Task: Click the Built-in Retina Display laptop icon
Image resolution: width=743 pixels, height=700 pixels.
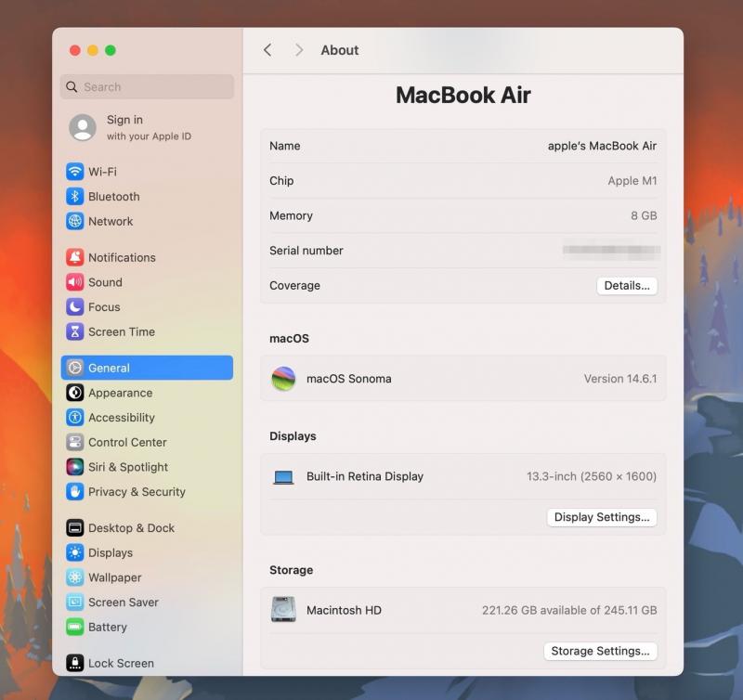Action: click(284, 476)
